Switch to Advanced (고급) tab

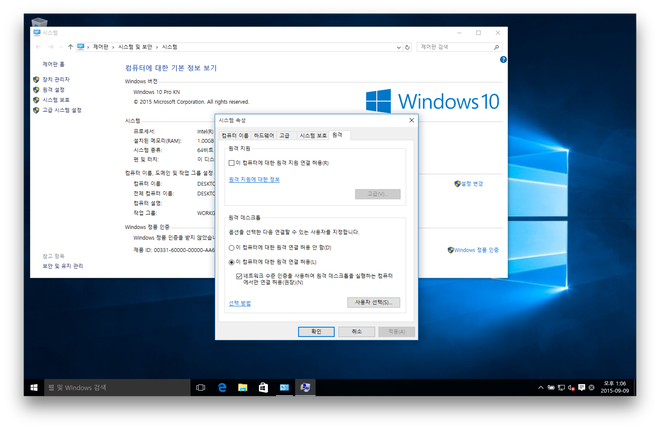click(285, 135)
